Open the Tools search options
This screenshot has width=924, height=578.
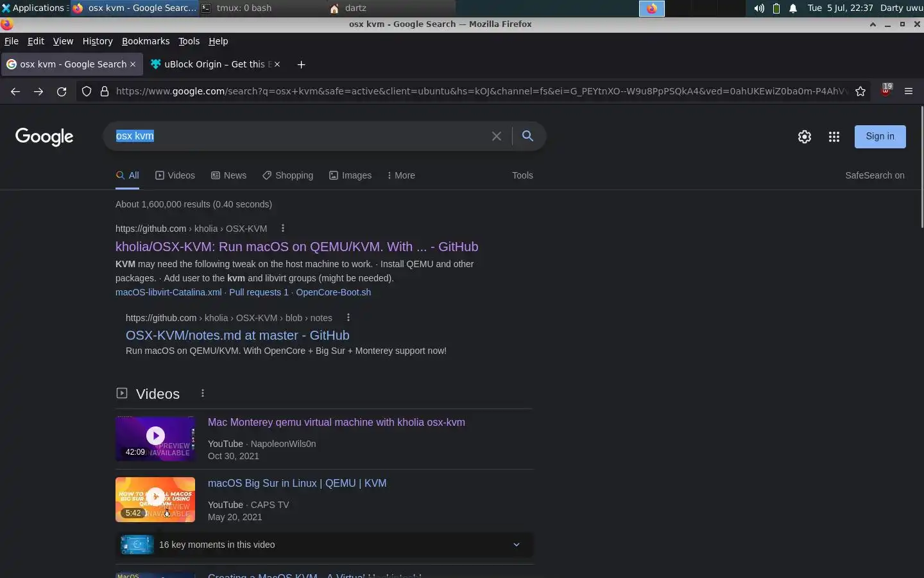[522, 175]
